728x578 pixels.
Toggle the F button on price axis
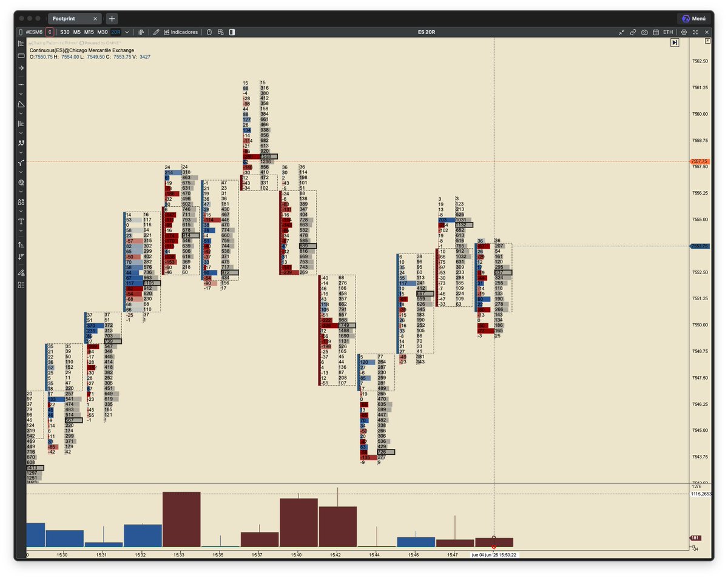tap(707, 41)
